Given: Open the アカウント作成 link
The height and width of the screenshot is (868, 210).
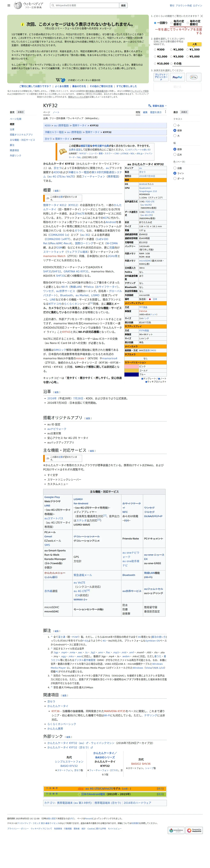Looking at the screenshot, I should tap(183, 5).
